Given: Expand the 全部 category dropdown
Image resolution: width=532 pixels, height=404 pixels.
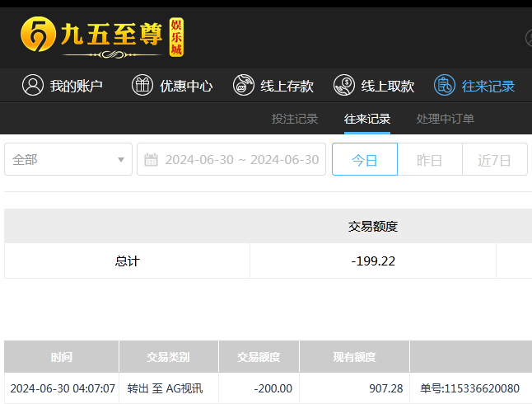Looking at the screenshot, I should click(x=68, y=159).
